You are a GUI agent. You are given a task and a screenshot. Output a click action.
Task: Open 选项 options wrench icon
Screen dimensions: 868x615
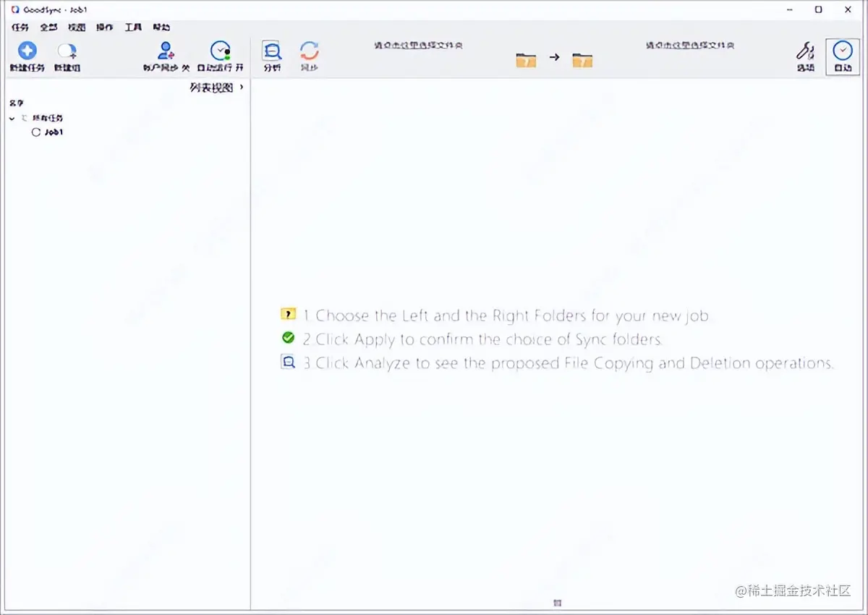click(805, 51)
